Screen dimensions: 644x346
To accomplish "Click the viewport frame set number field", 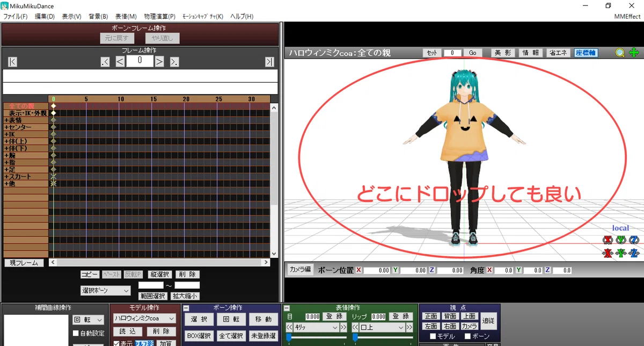I will click(x=452, y=53).
